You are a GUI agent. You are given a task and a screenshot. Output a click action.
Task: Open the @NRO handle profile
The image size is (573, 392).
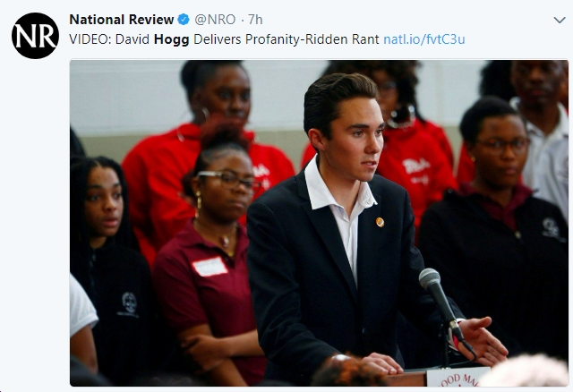[215, 20]
